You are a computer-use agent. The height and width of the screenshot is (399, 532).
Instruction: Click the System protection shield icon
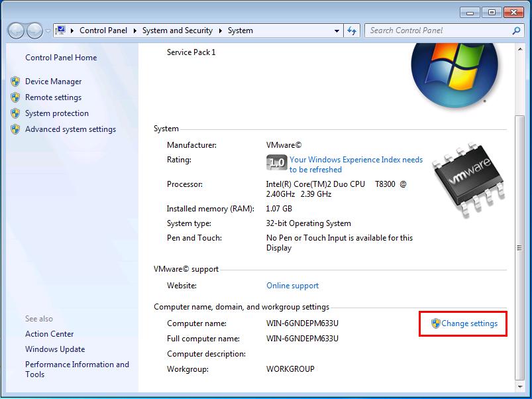15,113
